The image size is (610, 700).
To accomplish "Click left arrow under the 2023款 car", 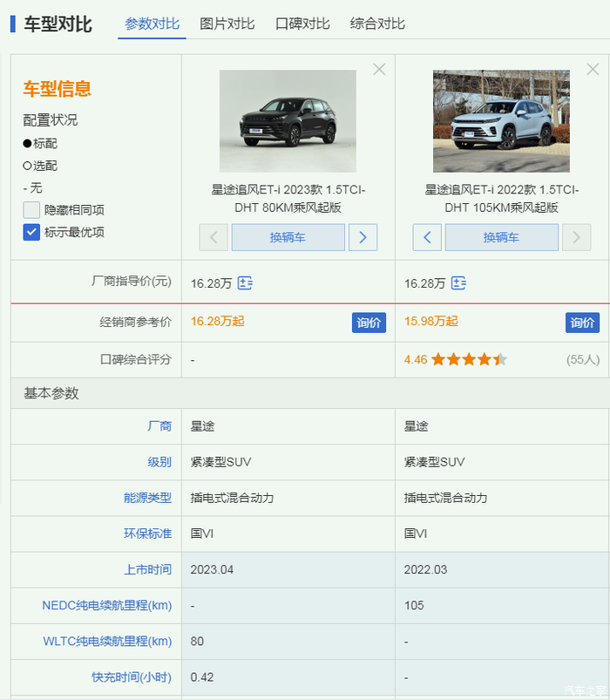I will point(213,237).
